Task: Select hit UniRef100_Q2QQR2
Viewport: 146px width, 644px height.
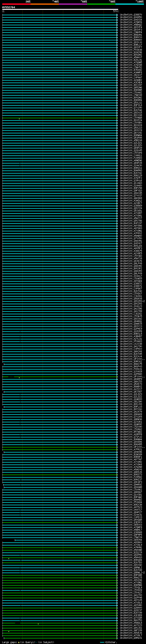Action: click(x=131, y=80)
